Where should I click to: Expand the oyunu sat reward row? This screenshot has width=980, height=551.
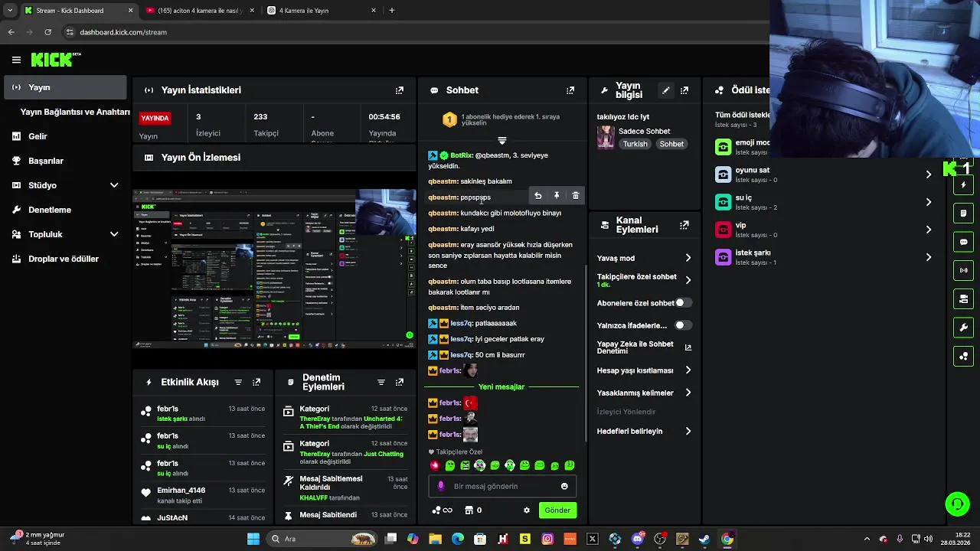point(929,174)
